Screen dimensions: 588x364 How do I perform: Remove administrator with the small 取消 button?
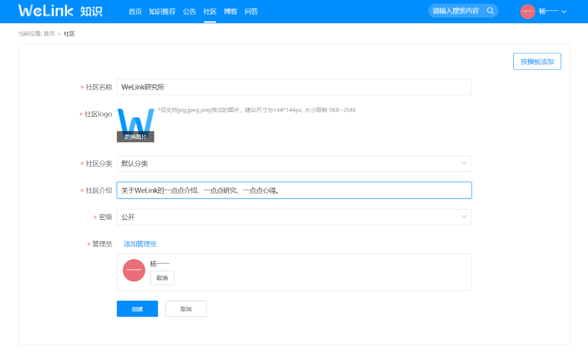tap(162, 278)
